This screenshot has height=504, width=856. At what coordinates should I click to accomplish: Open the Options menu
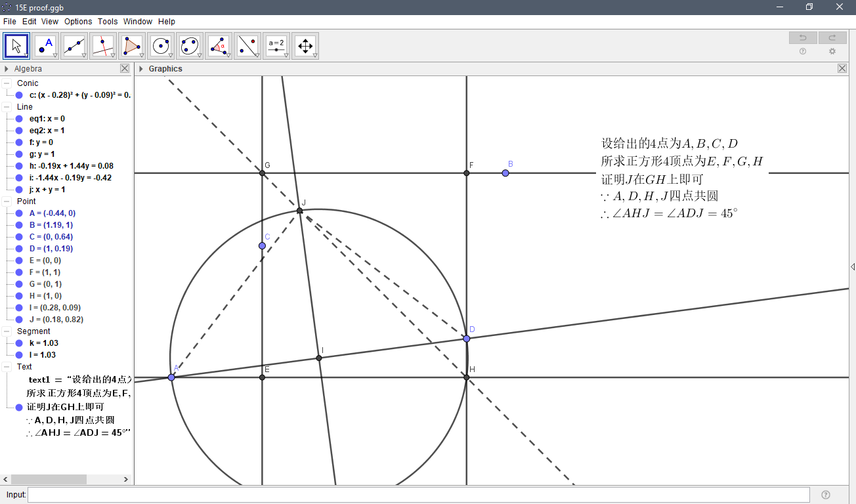(x=78, y=21)
